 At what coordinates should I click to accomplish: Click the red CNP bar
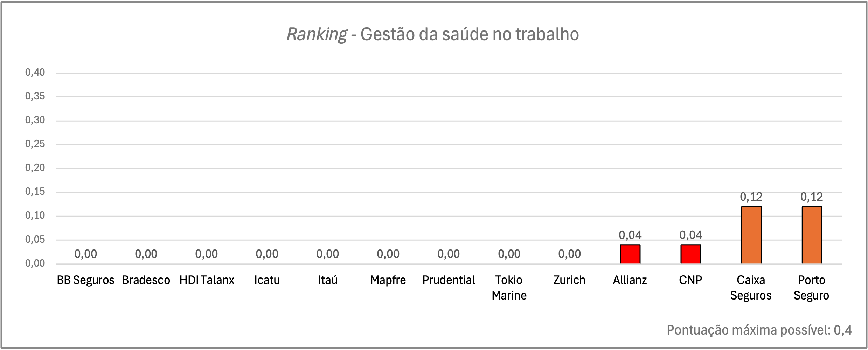click(690, 254)
